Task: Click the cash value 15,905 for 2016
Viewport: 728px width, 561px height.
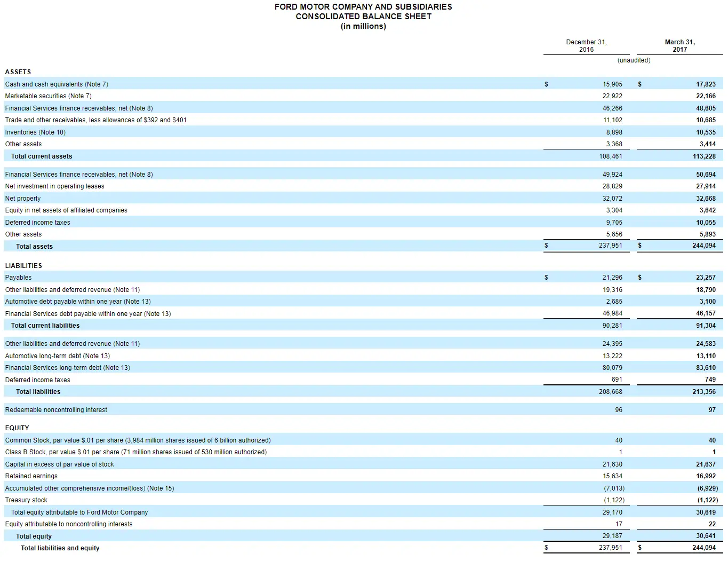Action: pos(613,84)
